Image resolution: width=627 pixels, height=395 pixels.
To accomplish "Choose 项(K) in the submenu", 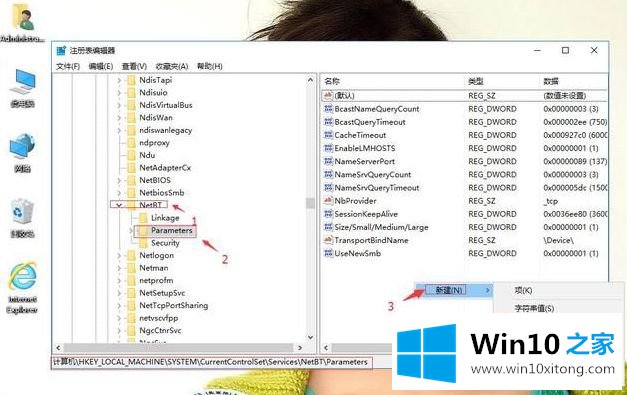I will [x=523, y=291].
